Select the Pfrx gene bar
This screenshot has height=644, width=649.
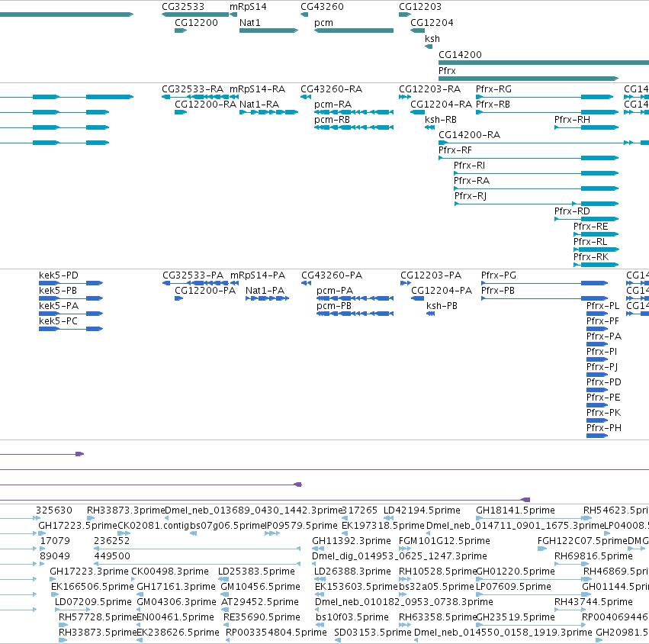[529, 79]
